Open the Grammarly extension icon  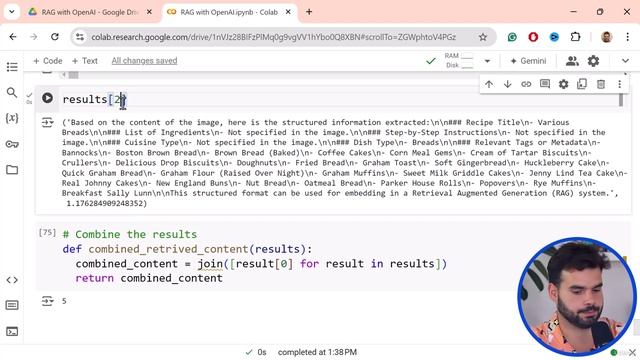point(512,37)
